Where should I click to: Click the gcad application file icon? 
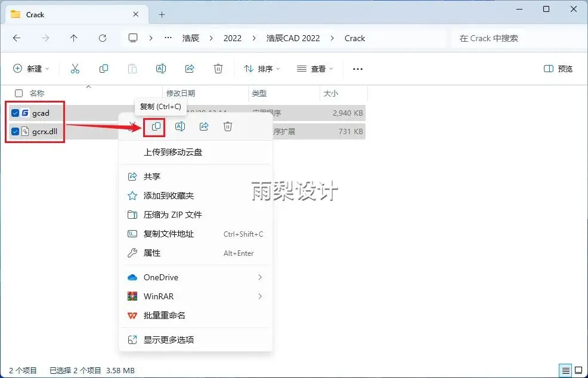25,113
